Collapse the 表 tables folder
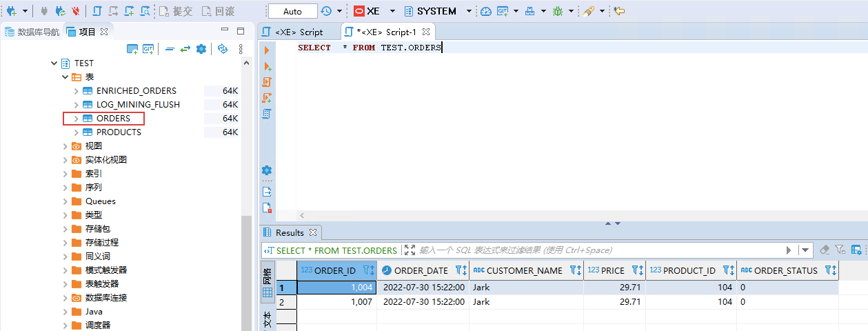Image resolution: width=868 pixels, height=331 pixels. pos(65,77)
